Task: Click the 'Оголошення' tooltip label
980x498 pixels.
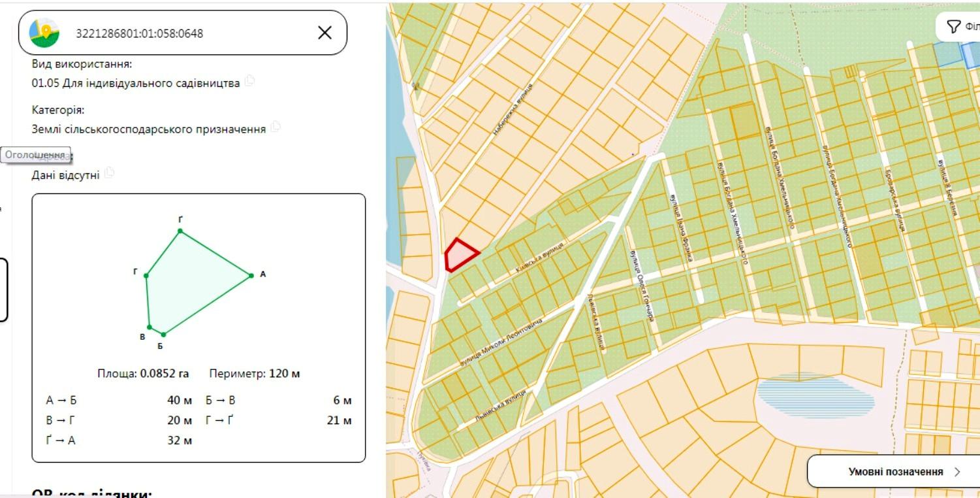Action: click(35, 155)
